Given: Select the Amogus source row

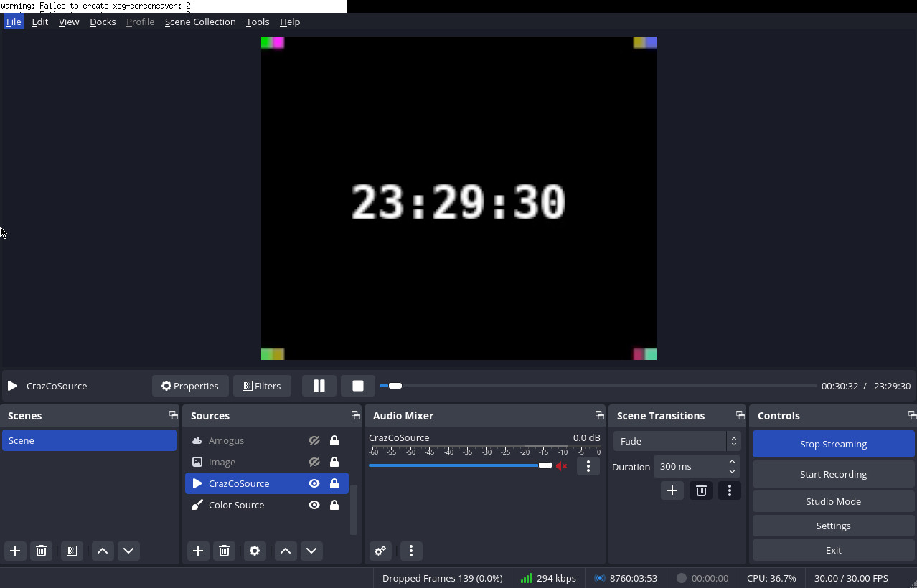Looking at the screenshot, I should 266,440.
